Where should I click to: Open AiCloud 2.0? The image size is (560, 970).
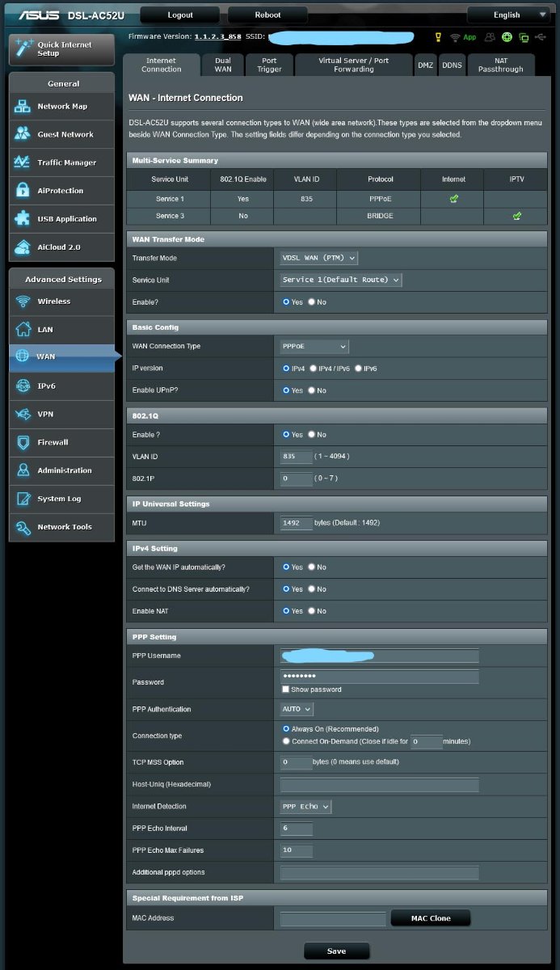click(61, 247)
